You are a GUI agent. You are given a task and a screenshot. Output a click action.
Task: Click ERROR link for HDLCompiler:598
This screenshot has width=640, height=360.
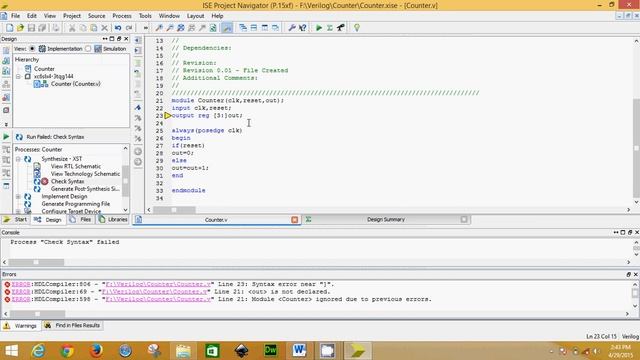coord(21,299)
